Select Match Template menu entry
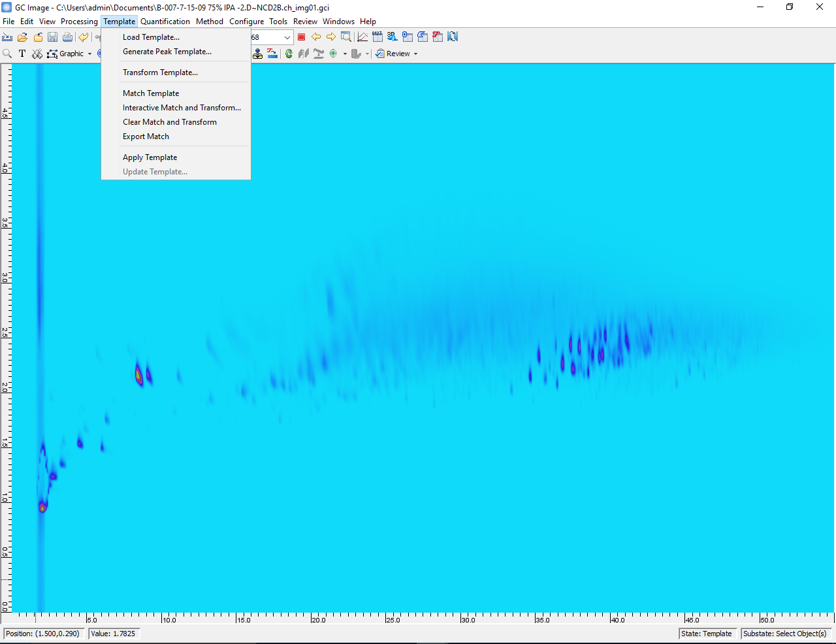The height and width of the screenshot is (644, 836). tap(151, 93)
